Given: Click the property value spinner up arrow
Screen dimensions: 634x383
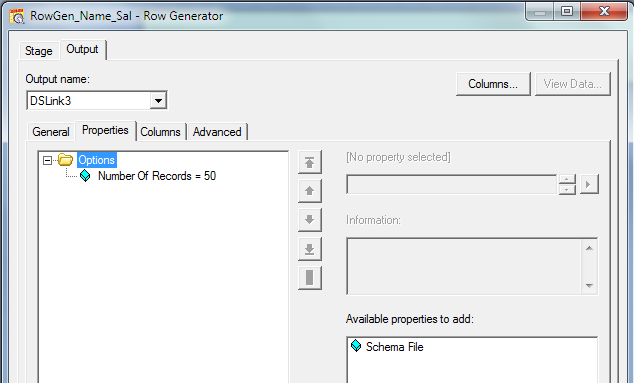Looking at the screenshot, I should pos(567,180).
